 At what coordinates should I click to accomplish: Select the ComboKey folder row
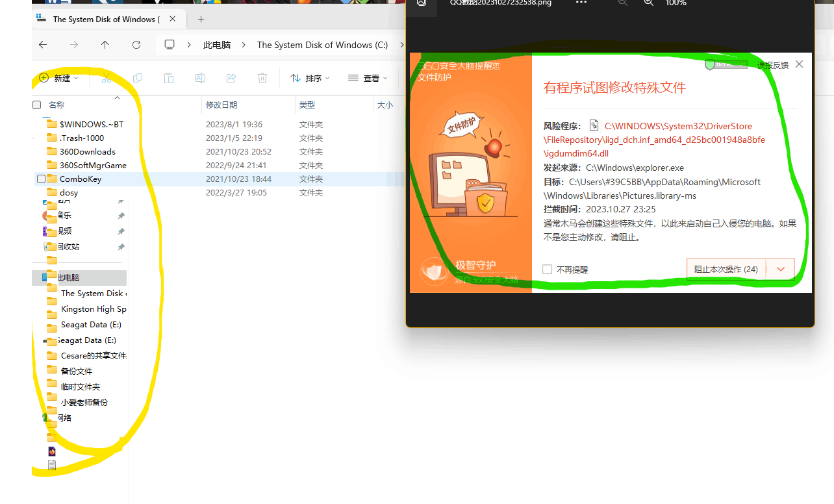(x=220, y=179)
